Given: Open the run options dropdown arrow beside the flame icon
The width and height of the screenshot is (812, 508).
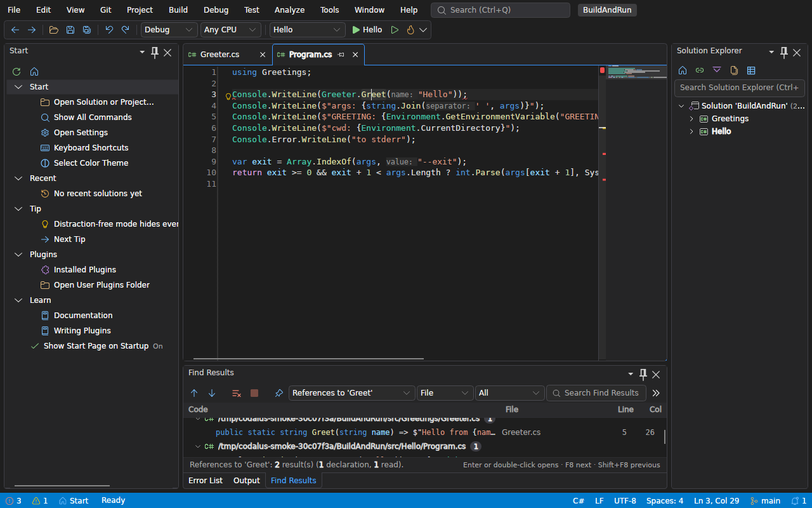Looking at the screenshot, I should [423, 30].
